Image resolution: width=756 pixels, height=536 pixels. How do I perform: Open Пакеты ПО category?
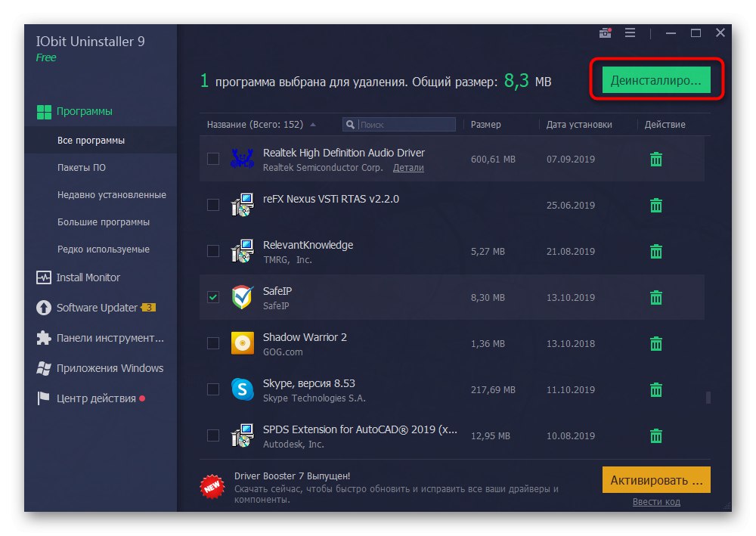tap(82, 168)
